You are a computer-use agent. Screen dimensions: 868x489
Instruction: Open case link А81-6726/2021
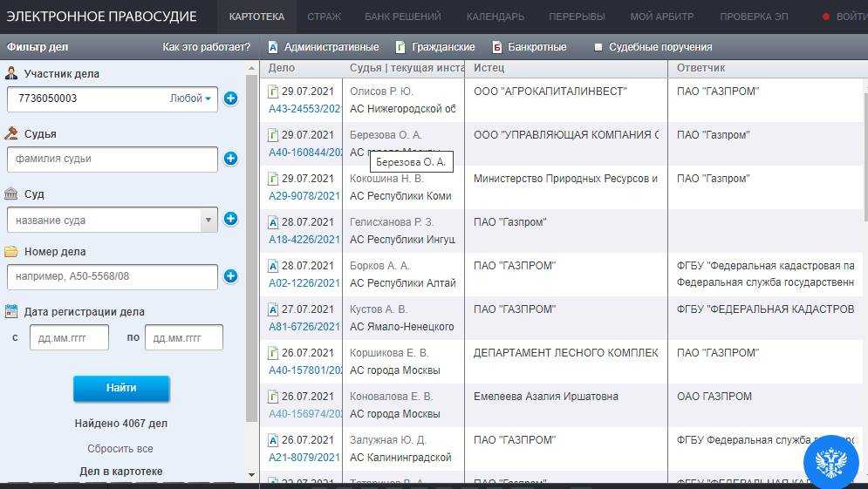(x=304, y=327)
